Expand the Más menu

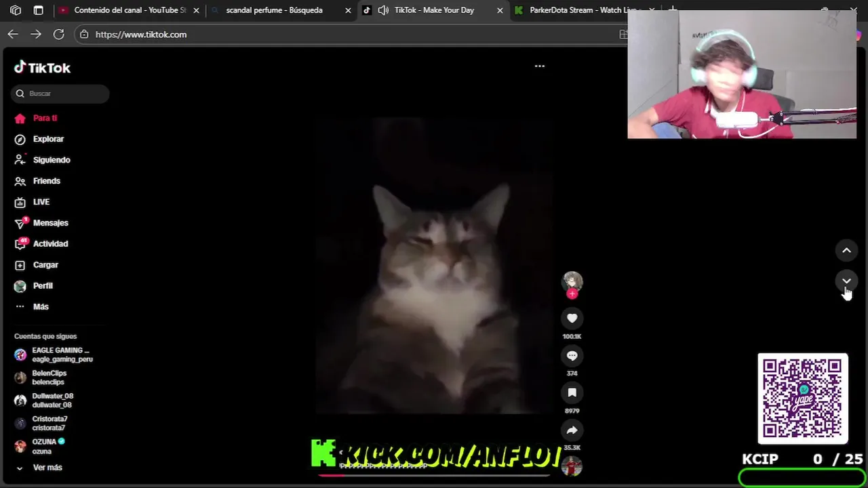(41, 307)
